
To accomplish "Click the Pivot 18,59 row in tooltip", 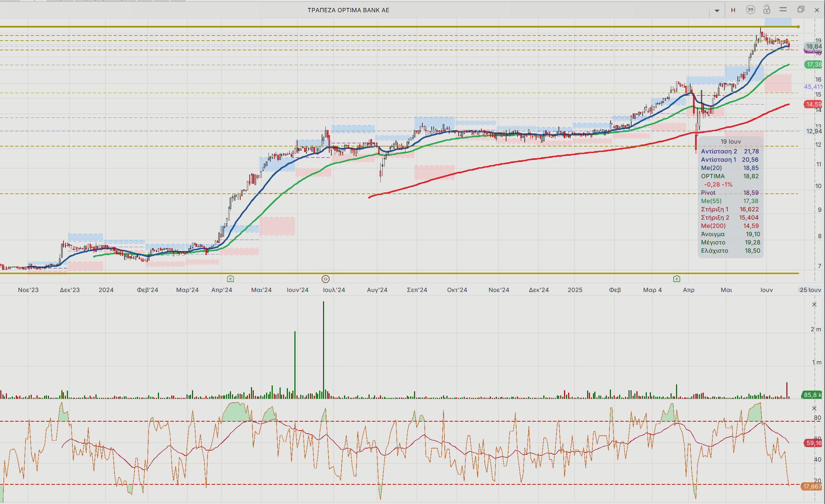I will pyautogui.click(x=730, y=193).
